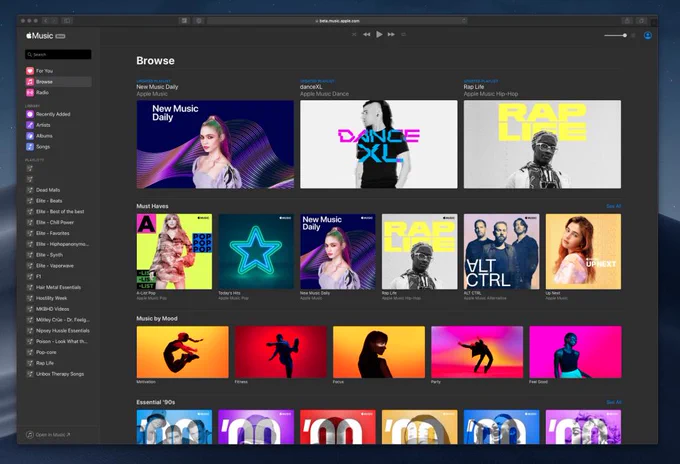The image size is (680, 464).
Task: Click the Play button in player controls
Action: [379, 34]
